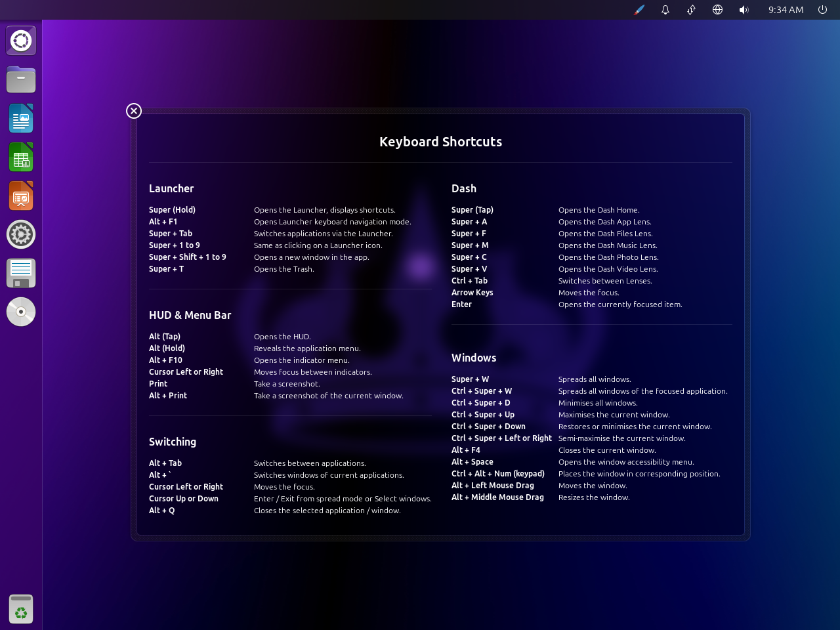Click the 9:34 AM clock indicator
Image resolution: width=840 pixels, height=630 pixels.
(x=786, y=10)
